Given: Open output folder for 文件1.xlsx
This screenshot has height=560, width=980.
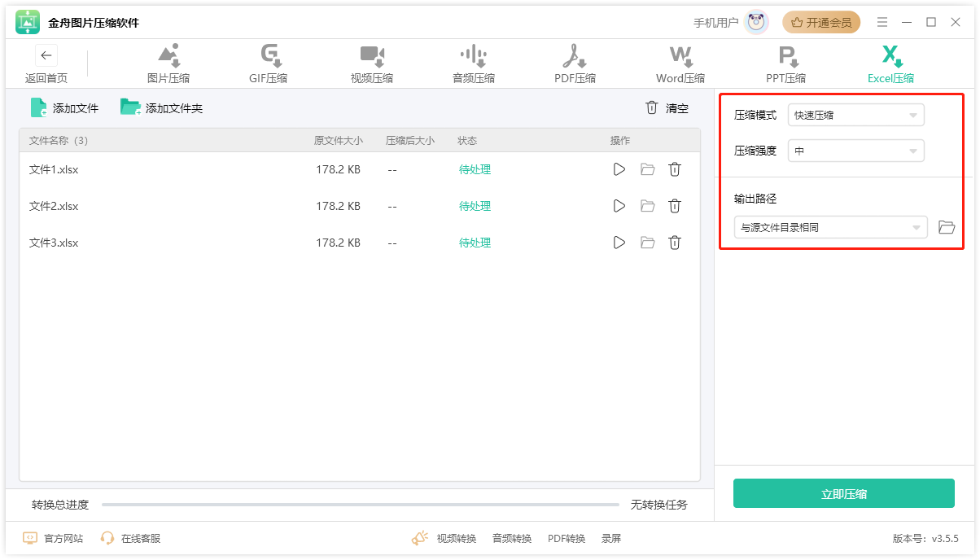Looking at the screenshot, I should pos(647,169).
